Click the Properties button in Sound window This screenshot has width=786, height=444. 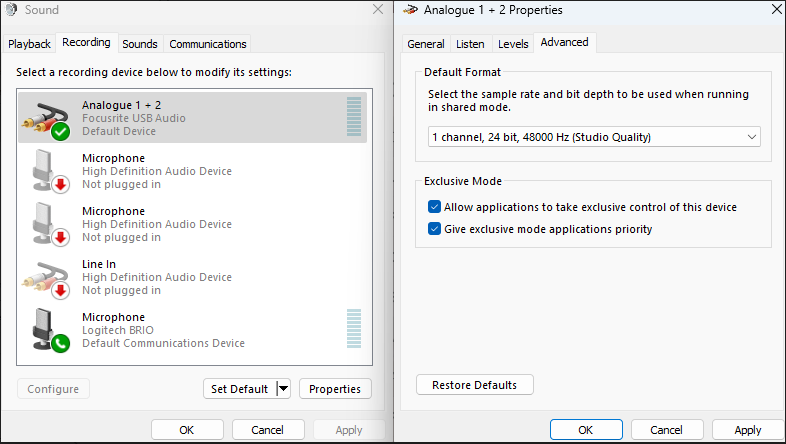335,389
